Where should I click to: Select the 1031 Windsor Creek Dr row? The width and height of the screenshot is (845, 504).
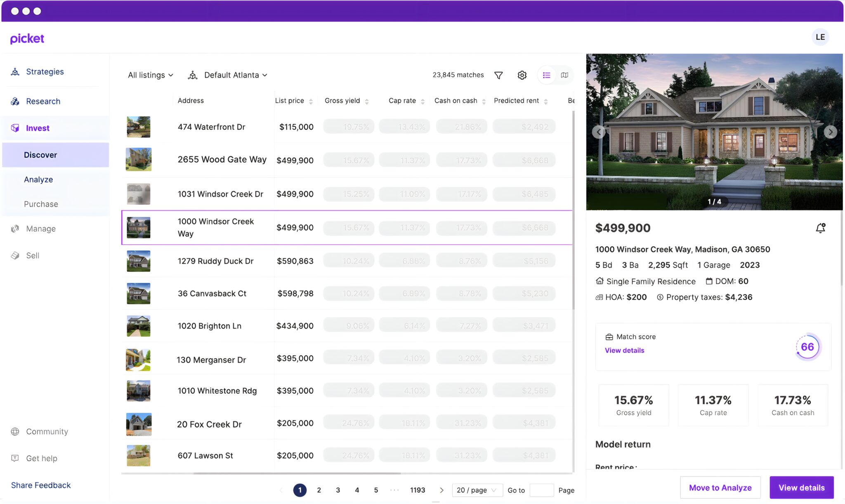click(x=347, y=194)
